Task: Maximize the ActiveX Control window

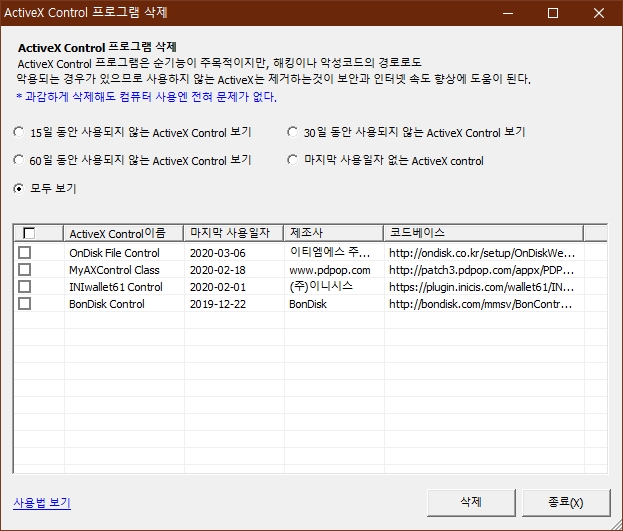Action: click(x=553, y=13)
